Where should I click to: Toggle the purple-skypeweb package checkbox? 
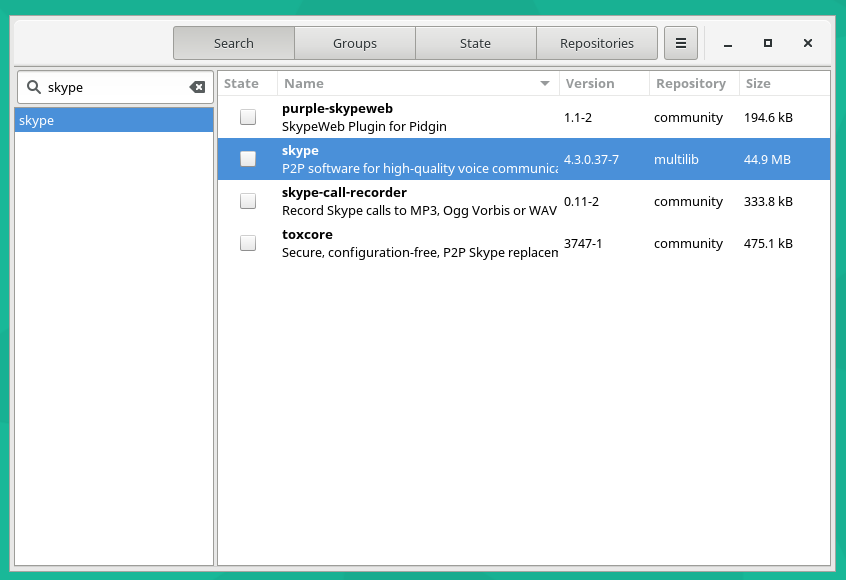point(248,117)
